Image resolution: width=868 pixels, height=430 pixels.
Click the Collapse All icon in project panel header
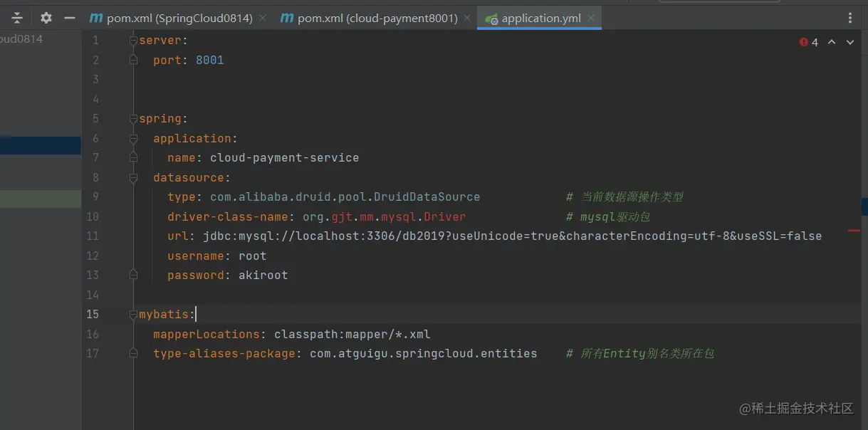[x=17, y=19]
